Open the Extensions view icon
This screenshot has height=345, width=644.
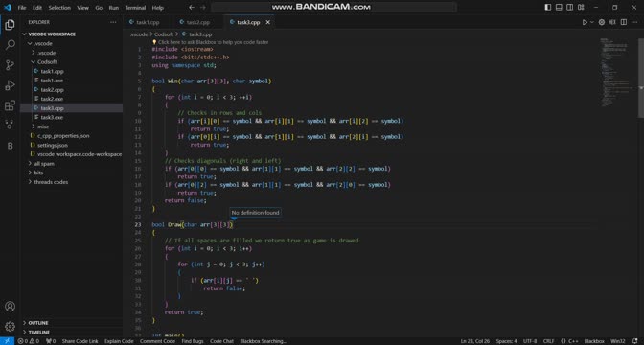10,105
